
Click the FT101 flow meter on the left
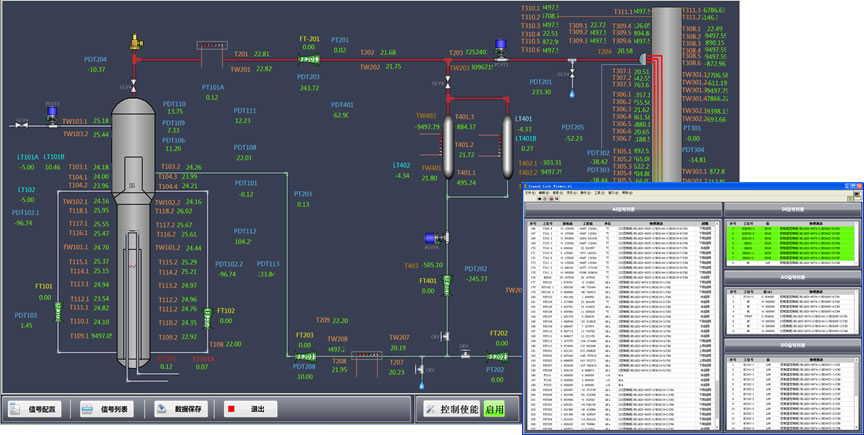[x=59, y=312]
